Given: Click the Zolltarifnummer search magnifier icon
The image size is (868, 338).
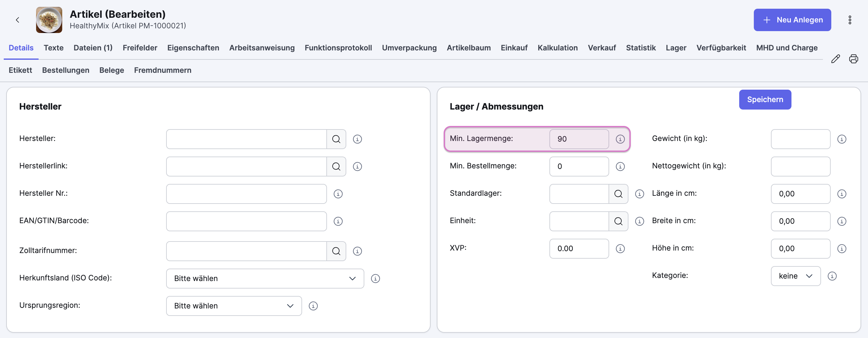Looking at the screenshot, I should [336, 251].
